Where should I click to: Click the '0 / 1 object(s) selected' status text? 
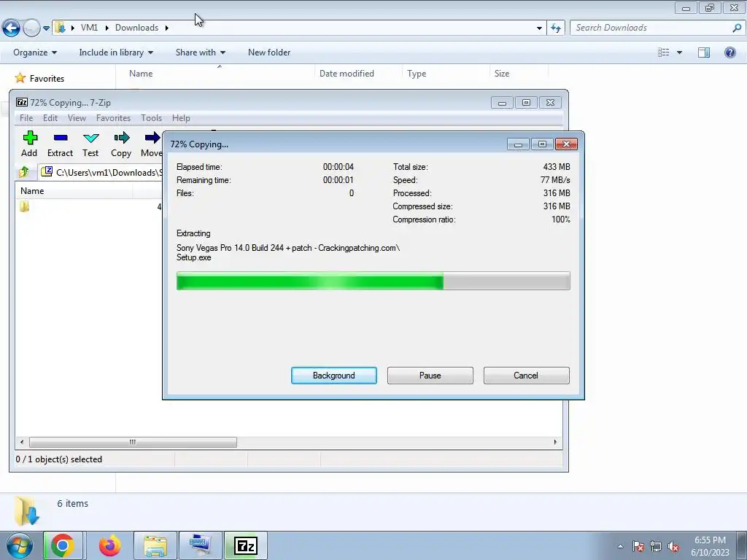(59, 459)
